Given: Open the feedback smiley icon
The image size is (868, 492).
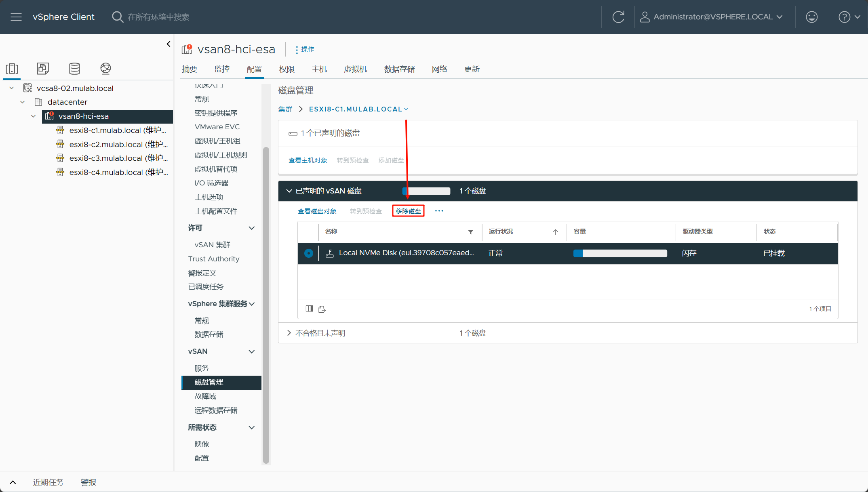Looking at the screenshot, I should 811,17.
